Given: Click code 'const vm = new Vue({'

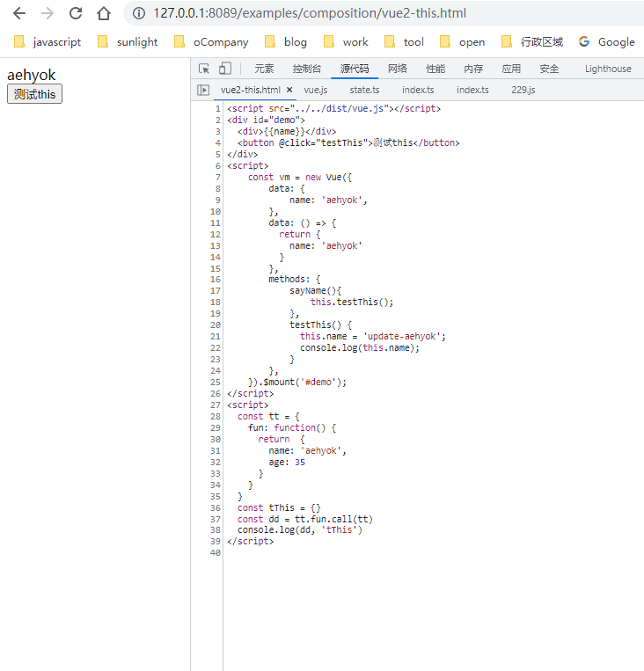Looking at the screenshot, I should click(x=300, y=177).
